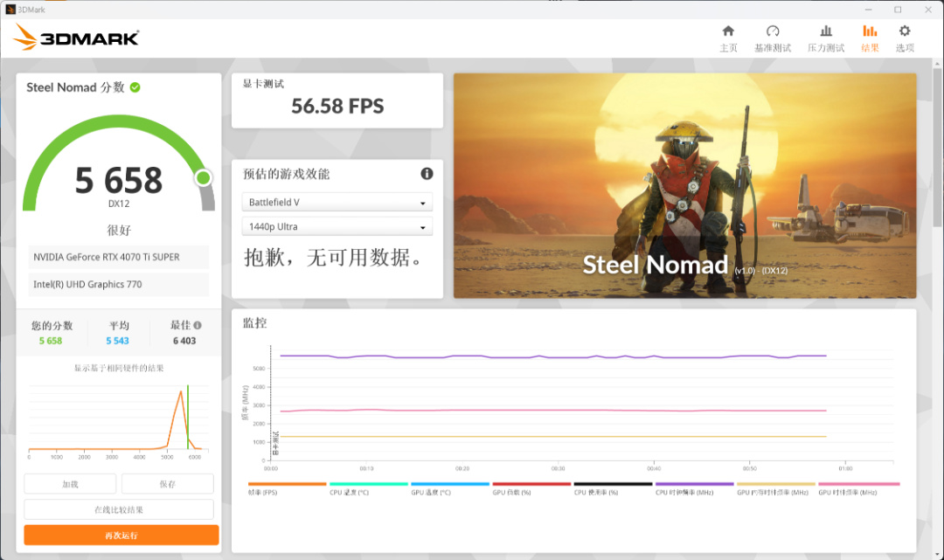This screenshot has height=560, width=944.
Task: Toggle the CPU 温度 teal legend
Action: [369, 488]
